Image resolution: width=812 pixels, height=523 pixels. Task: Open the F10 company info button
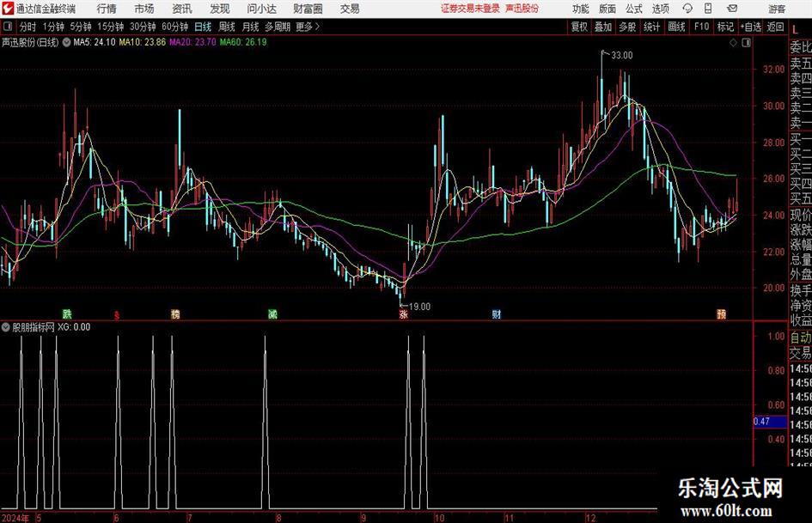click(x=701, y=27)
